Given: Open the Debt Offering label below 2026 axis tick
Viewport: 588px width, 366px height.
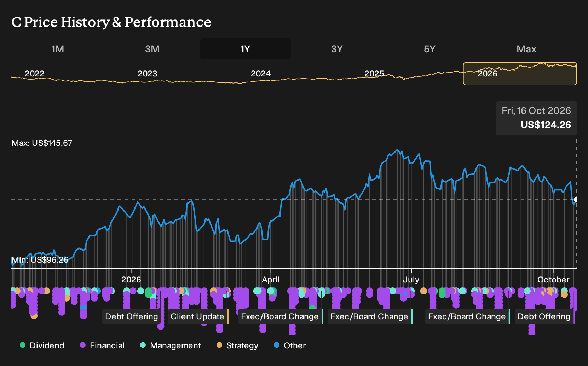Looking at the screenshot, I should [x=132, y=316].
